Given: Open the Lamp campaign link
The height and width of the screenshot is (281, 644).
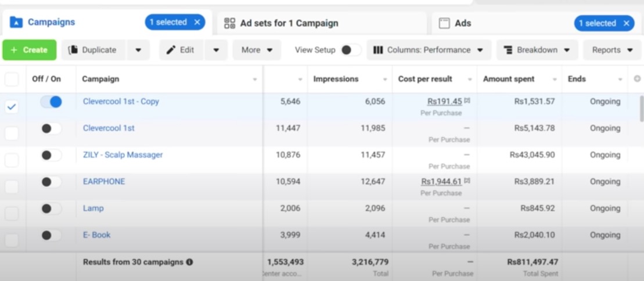Looking at the screenshot, I should tap(93, 208).
